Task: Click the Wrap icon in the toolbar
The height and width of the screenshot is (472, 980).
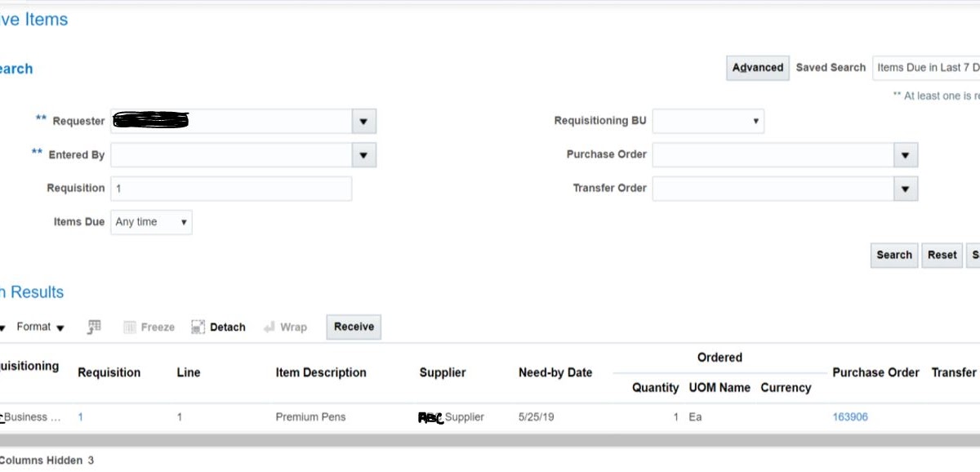Action: pyautogui.click(x=285, y=327)
